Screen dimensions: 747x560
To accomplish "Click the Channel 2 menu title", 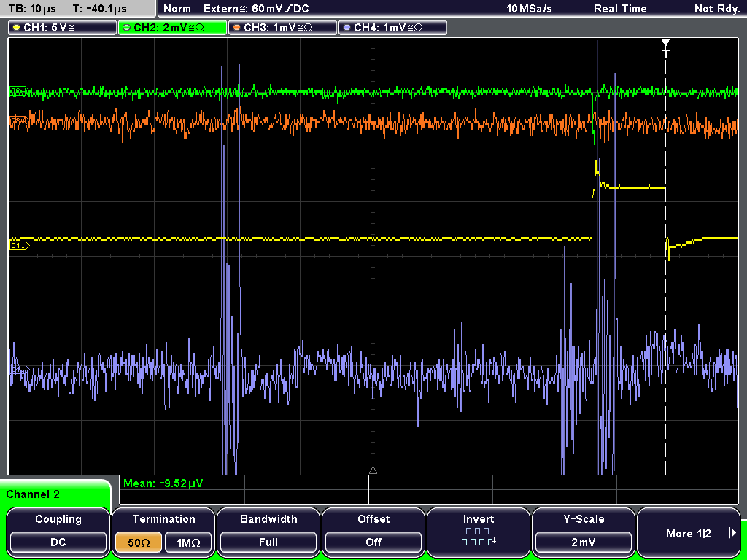I will tap(33, 494).
